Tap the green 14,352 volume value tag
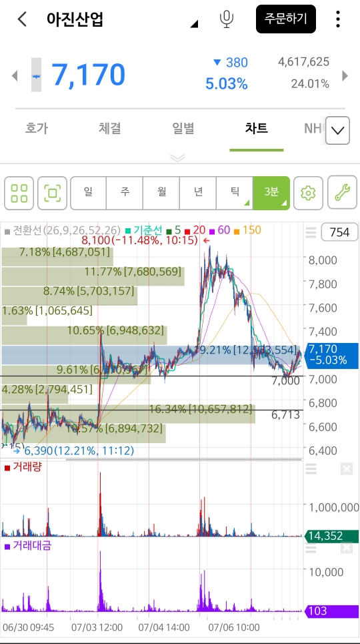 [332, 536]
